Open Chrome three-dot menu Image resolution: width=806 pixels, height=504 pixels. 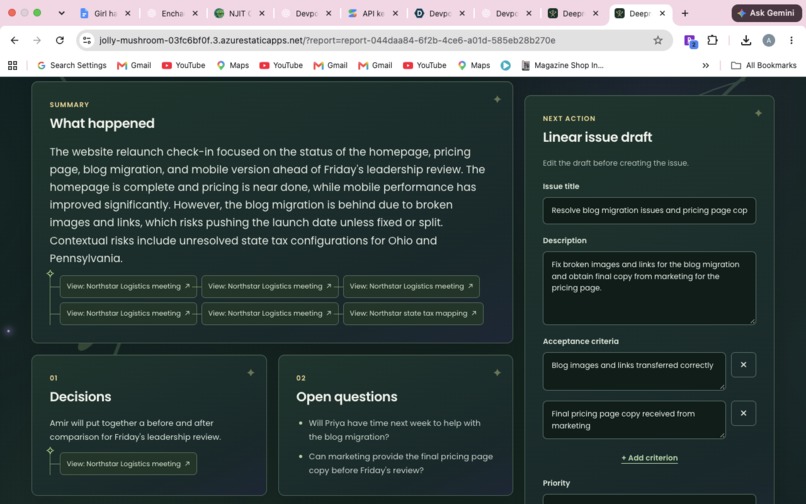(x=791, y=40)
